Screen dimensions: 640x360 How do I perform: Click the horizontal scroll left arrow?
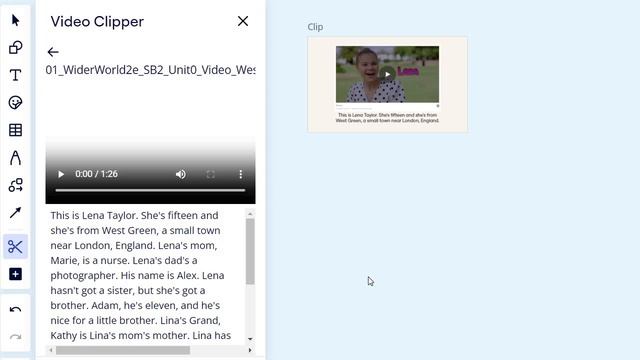click(51, 350)
